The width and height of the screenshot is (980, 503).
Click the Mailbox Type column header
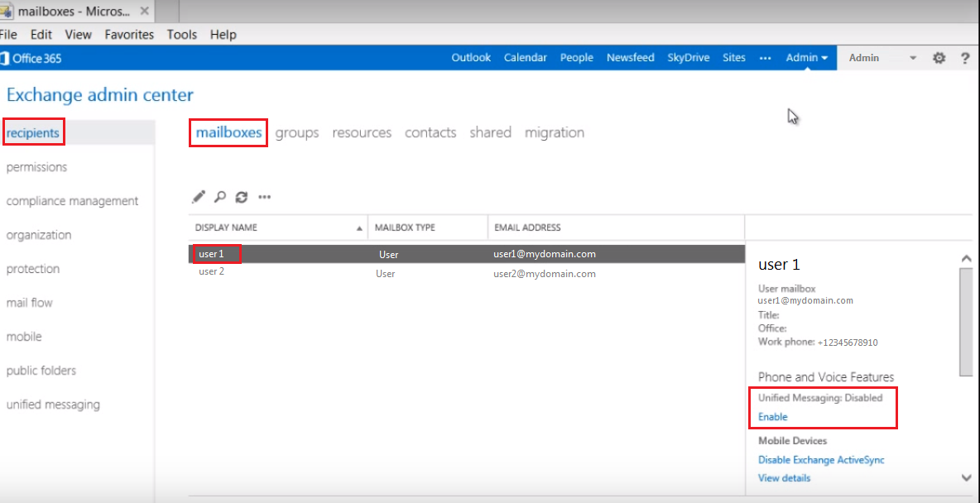[x=427, y=228]
